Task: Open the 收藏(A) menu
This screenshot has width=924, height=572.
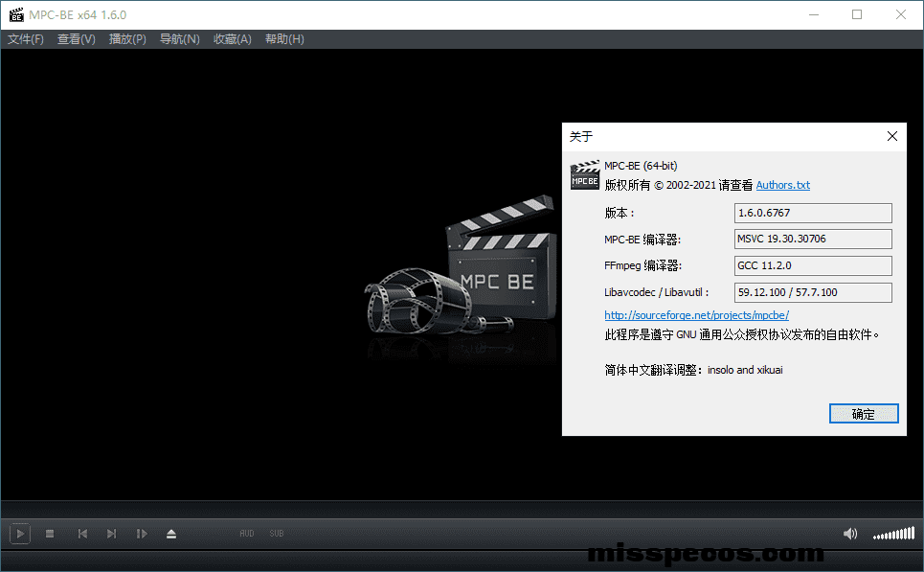Action: (x=232, y=39)
